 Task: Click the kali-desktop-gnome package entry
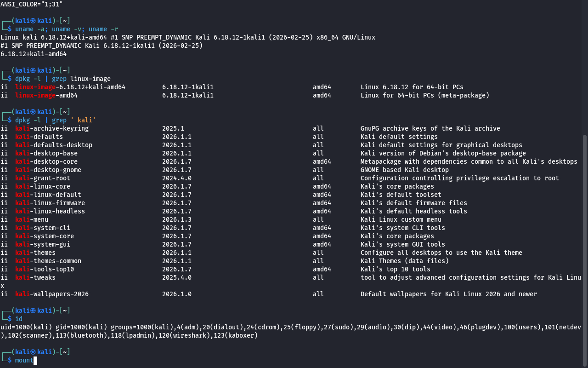point(48,170)
